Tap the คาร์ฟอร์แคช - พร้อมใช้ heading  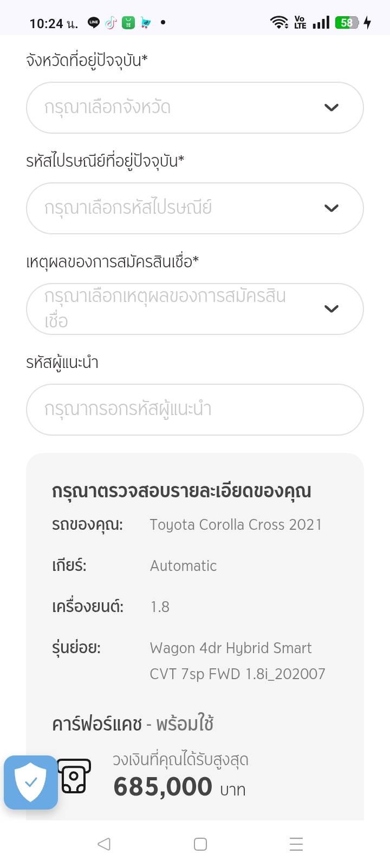click(133, 724)
